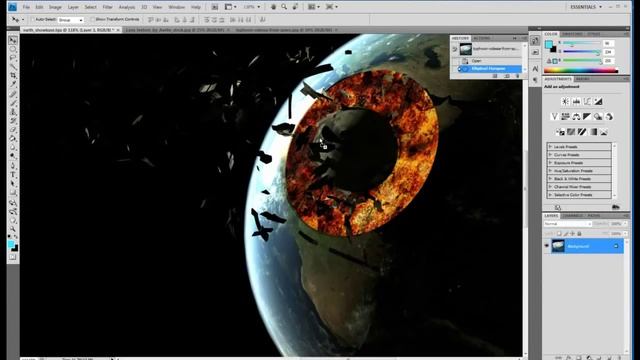640x360 pixels.
Task: Add a Photo Filter adjustment
Action: click(x=598, y=117)
